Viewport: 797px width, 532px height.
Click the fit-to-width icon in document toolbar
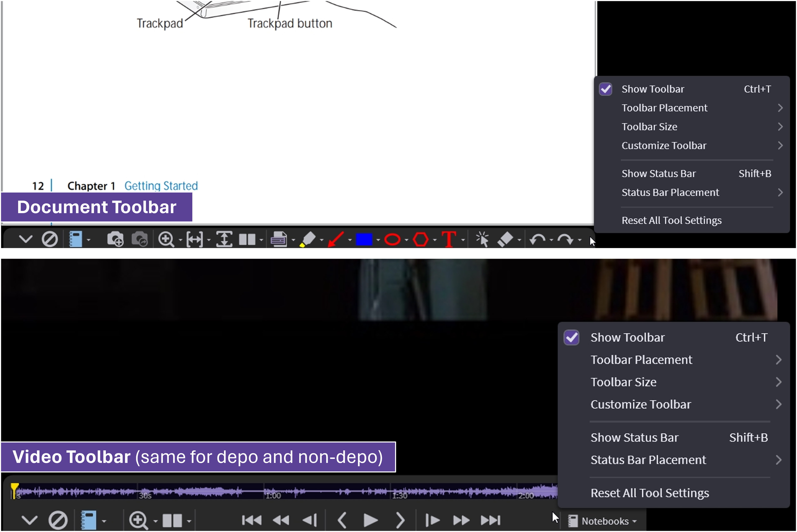(195, 240)
